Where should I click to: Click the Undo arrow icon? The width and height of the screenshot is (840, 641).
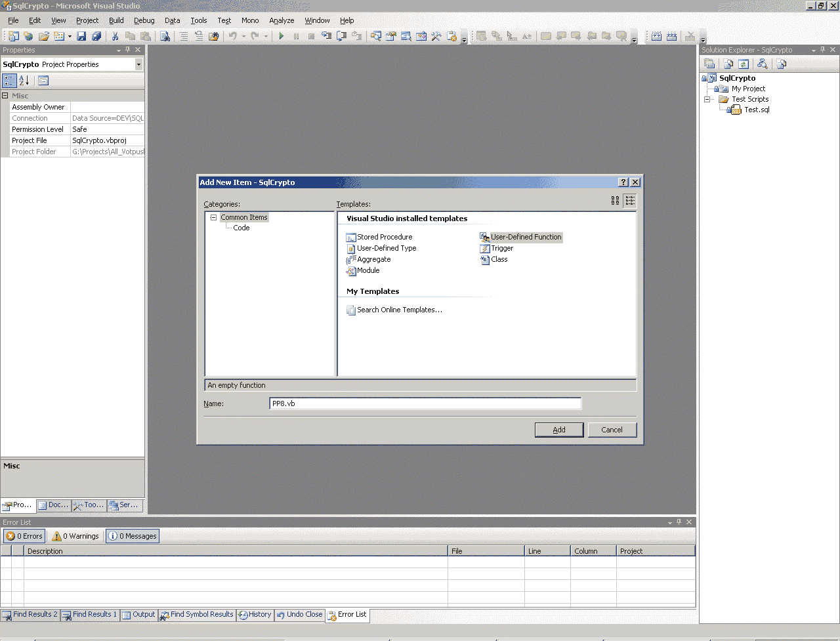[232, 36]
